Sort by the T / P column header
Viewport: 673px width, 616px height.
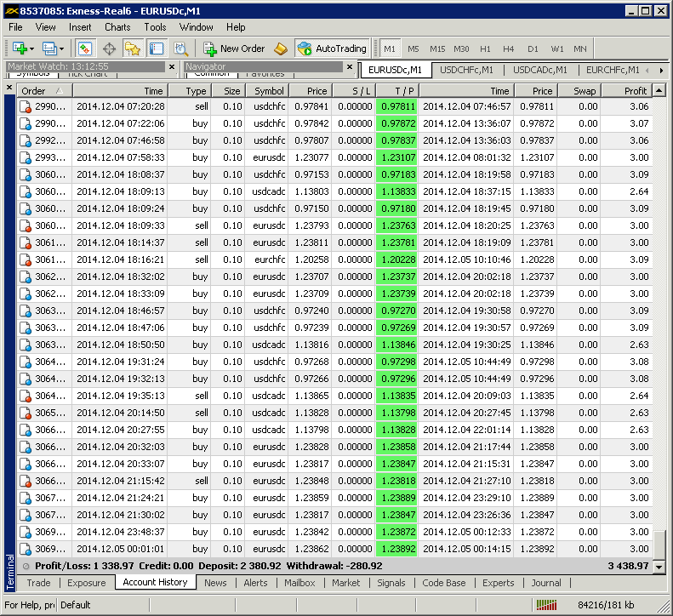click(397, 91)
